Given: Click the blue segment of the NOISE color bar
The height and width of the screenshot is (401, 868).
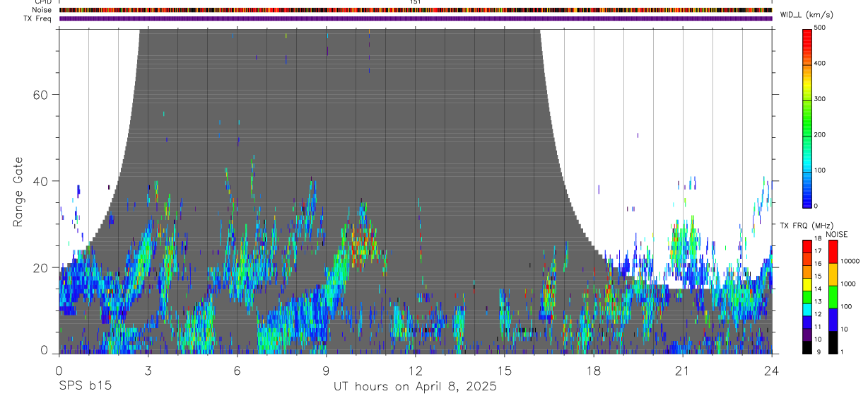Looking at the screenshot, I should click(x=833, y=320).
